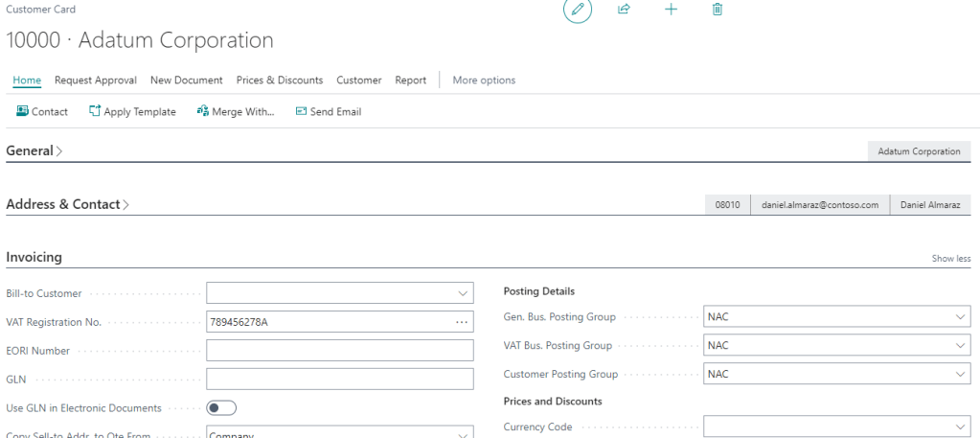Open Bill-to Customer dropdown

[x=463, y=293]
